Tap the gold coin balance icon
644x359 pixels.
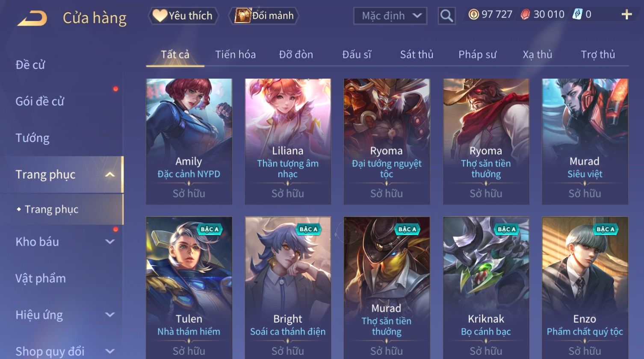pyautogui.click(x=473, y=15)
